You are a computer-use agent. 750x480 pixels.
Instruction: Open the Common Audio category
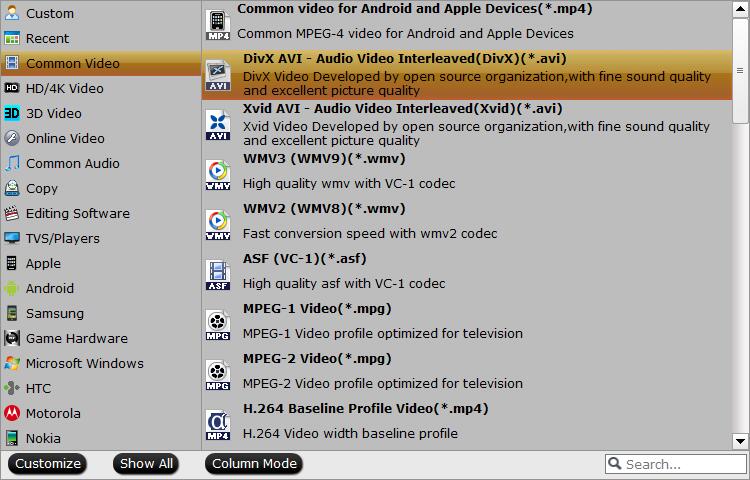pos(100,163)
